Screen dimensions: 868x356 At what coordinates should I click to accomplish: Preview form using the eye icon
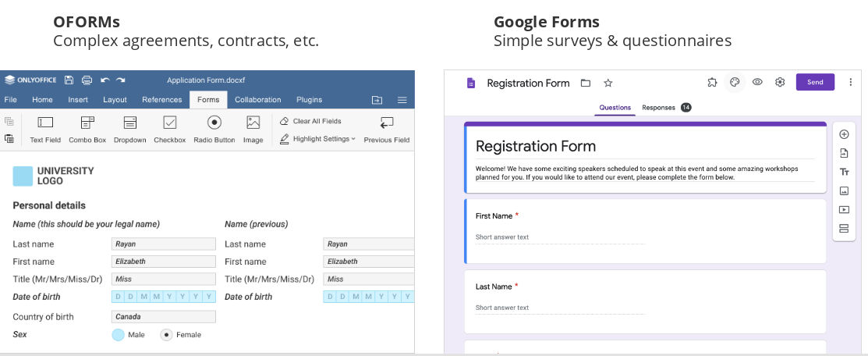coord(757,82)
